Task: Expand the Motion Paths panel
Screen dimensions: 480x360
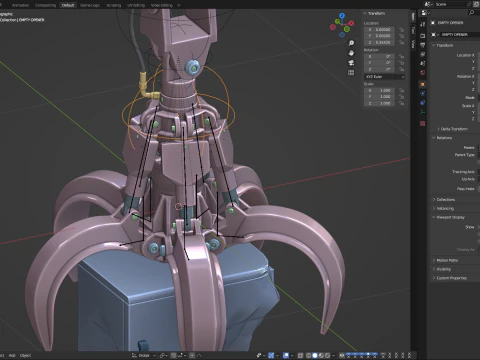Action: coord(447,260)
